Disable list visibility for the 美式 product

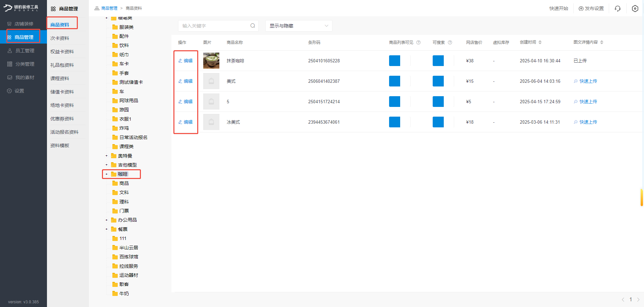pos(394,81)
